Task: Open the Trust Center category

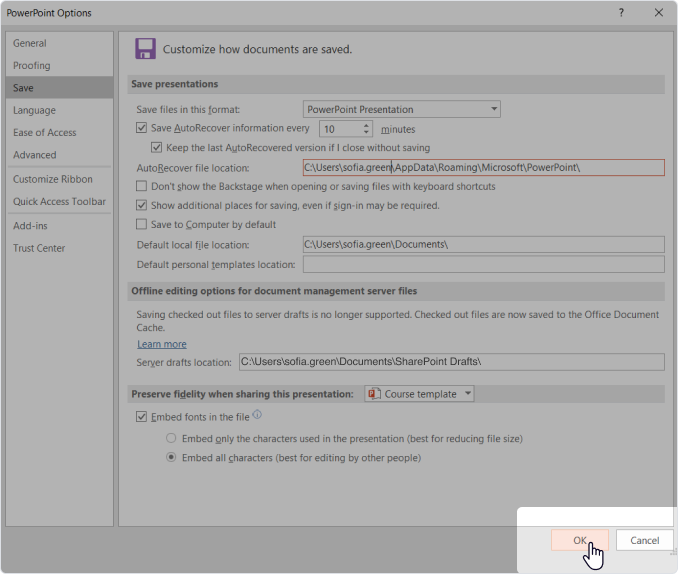Action: (60, 248)
